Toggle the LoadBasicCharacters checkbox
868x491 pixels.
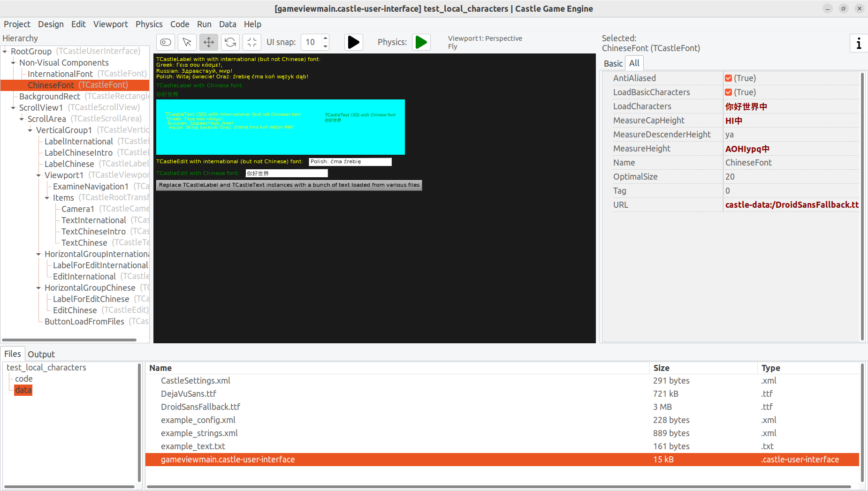[x=728, y=92]
